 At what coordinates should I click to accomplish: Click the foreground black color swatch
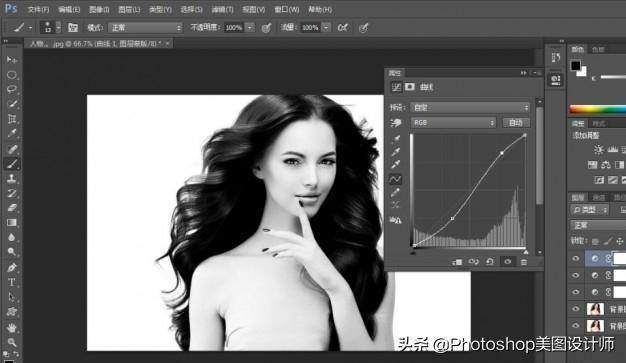tap(575, 65)
